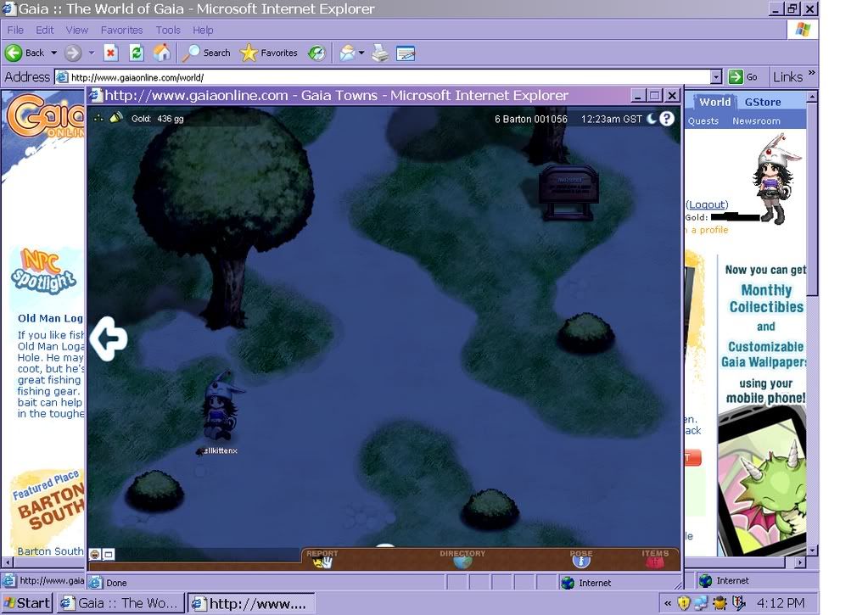Switch to the World tab
The image size is (868, 615).
(714, 102)
